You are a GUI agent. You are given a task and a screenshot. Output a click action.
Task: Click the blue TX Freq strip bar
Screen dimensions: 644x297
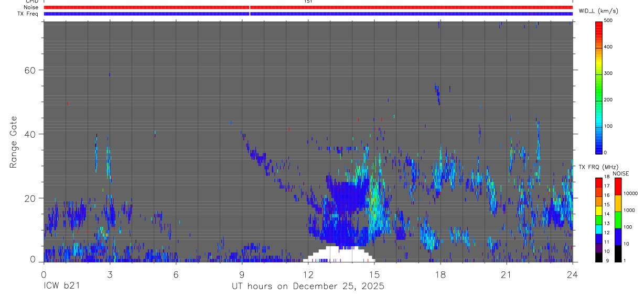(x=308, y=14)
